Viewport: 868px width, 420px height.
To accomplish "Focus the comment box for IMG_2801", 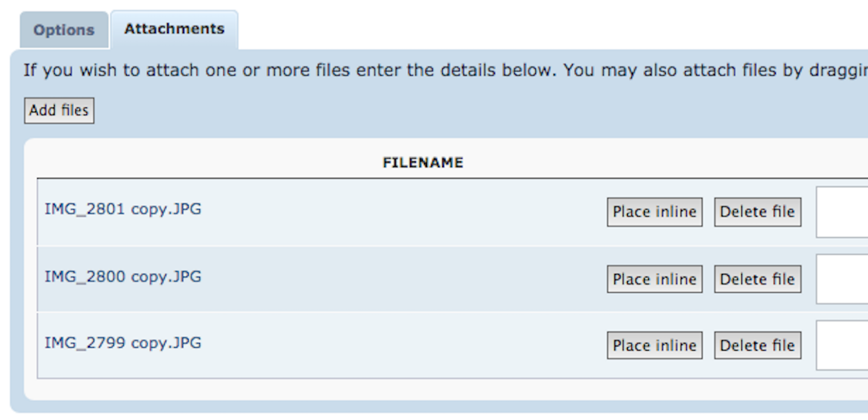I will pyautogui.click(x=842, y=212).
